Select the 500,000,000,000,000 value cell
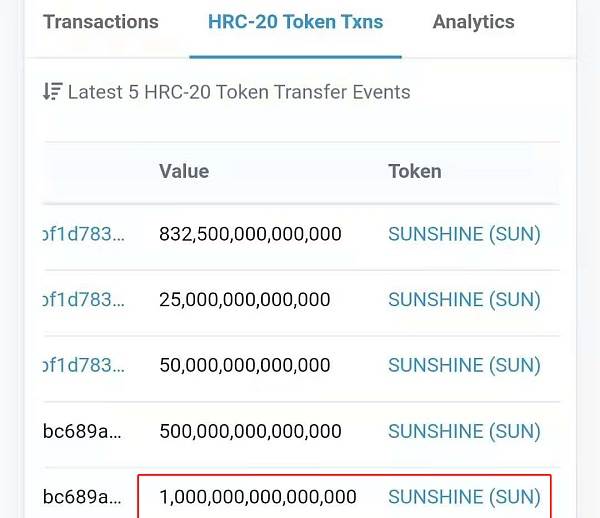 pos(250,431)
